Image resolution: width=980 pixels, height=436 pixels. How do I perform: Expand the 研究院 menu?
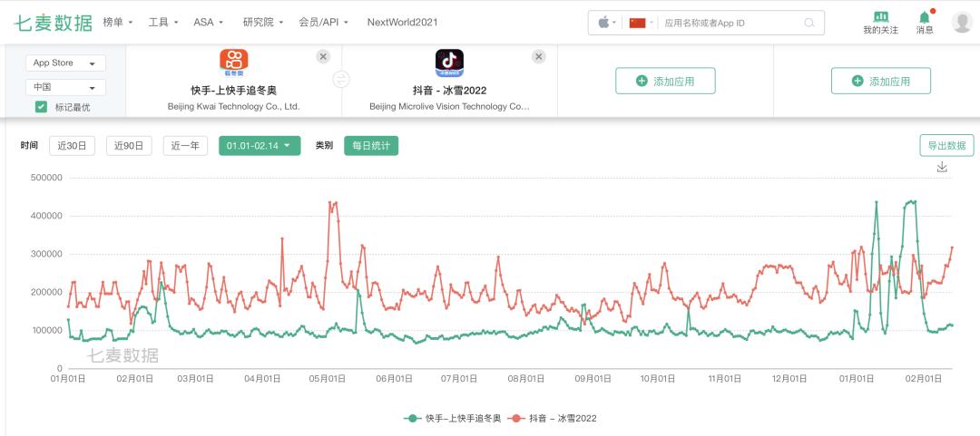(263, 23)
